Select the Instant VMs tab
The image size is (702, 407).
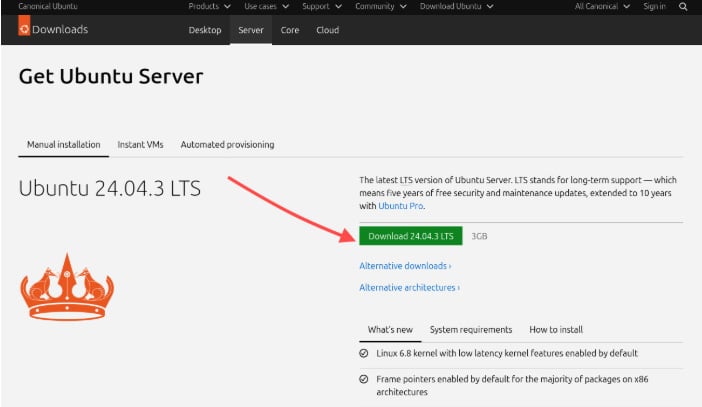pyautogui.click(x=140, y=144)
